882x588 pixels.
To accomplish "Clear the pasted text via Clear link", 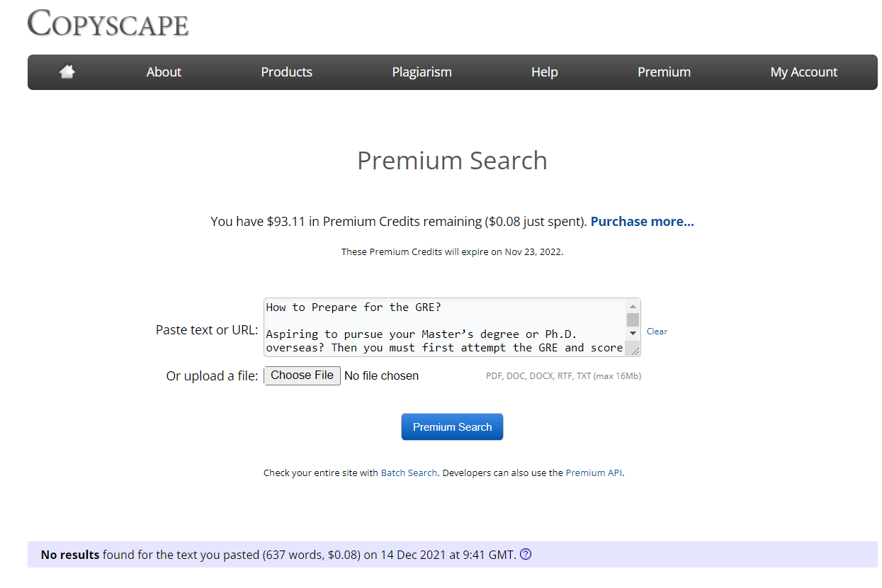I will click(x=657, y=331).
